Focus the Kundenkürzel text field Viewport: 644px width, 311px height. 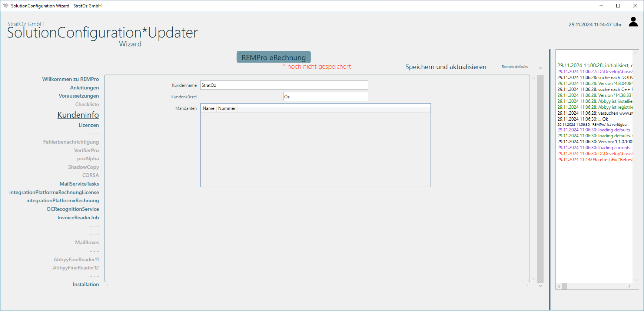pos(325,96)
